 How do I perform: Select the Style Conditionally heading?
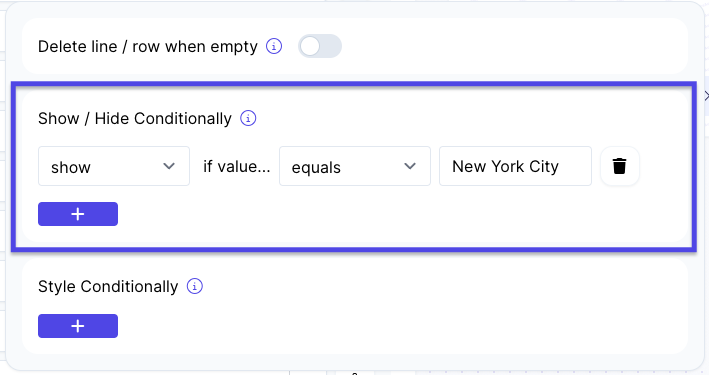[x=108, y=286]
